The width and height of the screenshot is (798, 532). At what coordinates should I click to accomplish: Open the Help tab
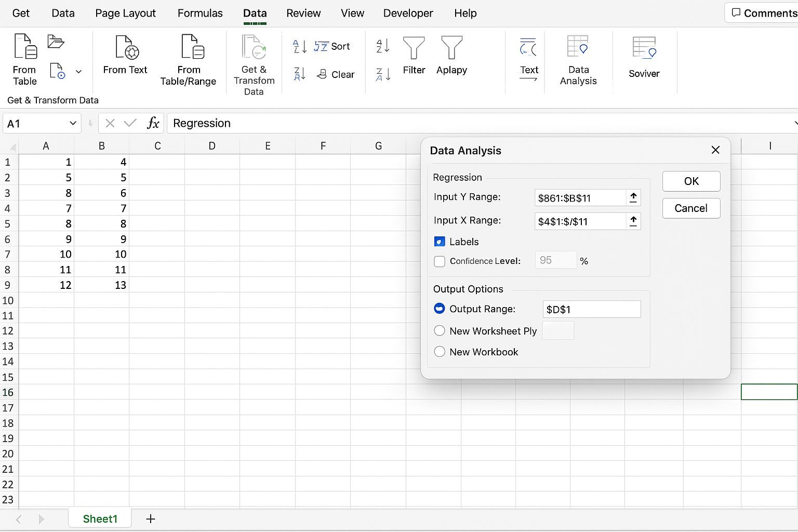[465, 13]
